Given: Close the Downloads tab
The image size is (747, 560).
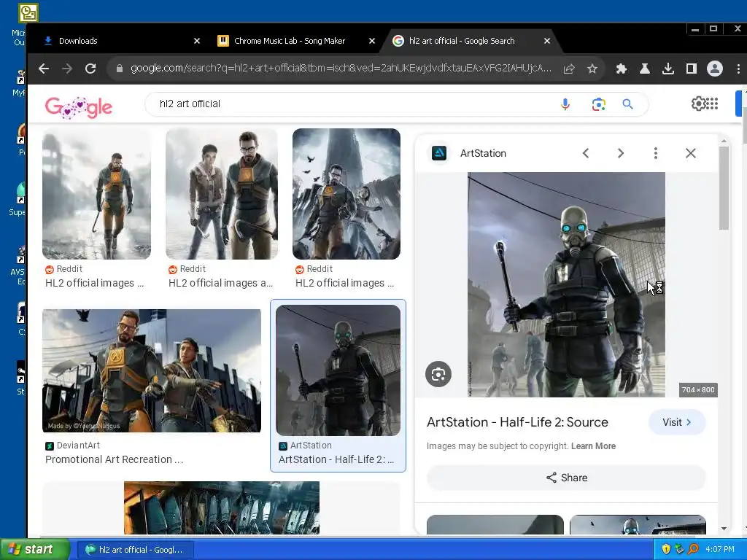Looking at the screenshot, I should [197, 41].
